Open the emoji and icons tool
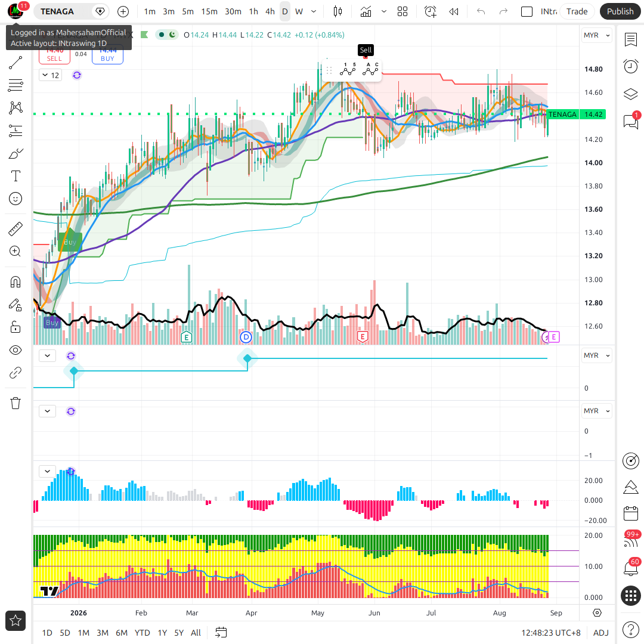 pyautogui.click(x=16, y=199)
